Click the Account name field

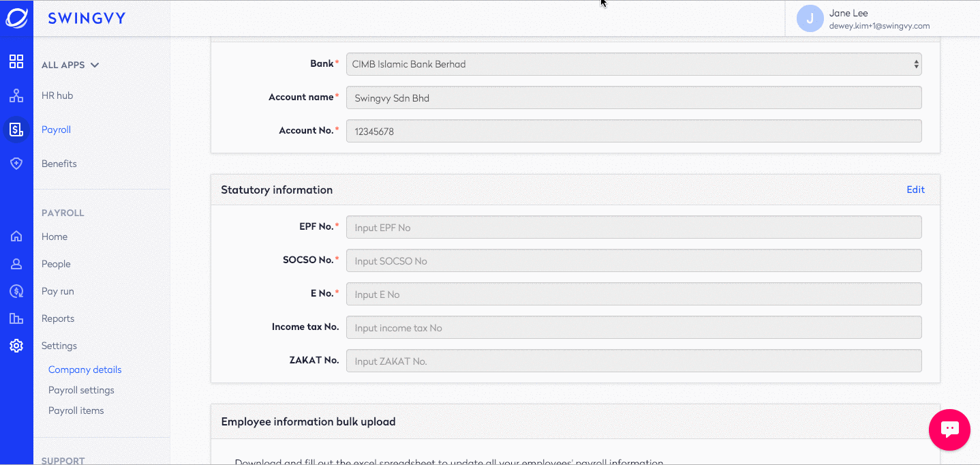[x=634, y=97]
